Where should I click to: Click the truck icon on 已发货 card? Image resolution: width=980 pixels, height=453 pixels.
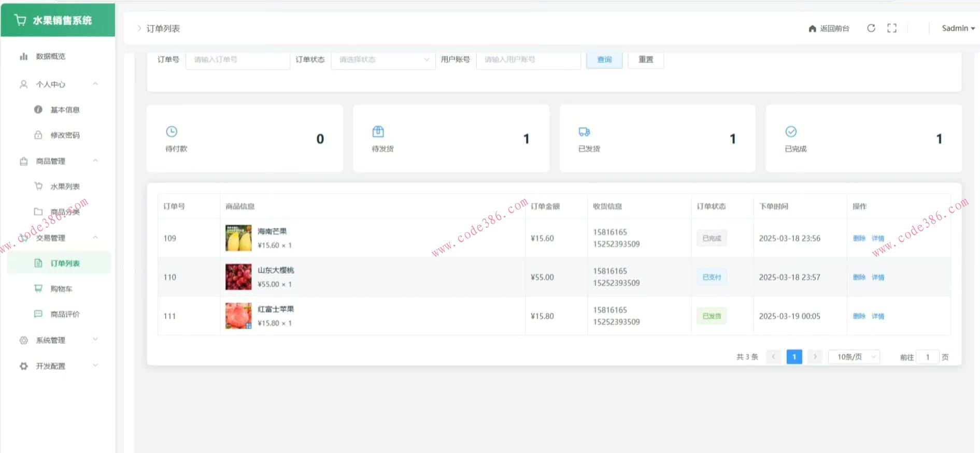584,131
